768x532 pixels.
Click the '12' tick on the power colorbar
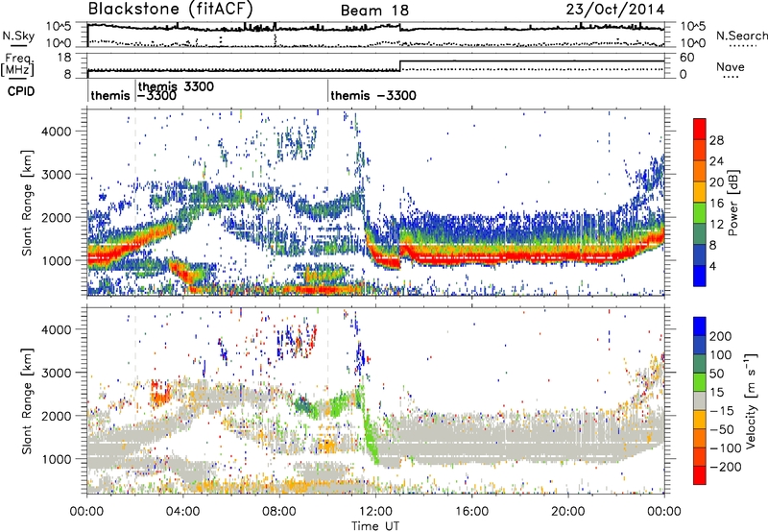pyautogui.click(x=716, y=224)
